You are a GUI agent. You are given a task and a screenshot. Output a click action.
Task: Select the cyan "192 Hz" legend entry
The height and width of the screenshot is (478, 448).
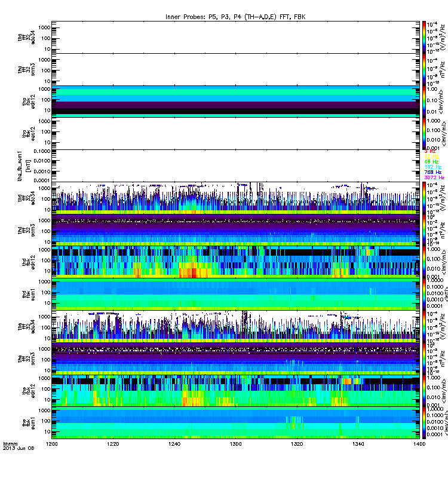click(x=432, y=167)
